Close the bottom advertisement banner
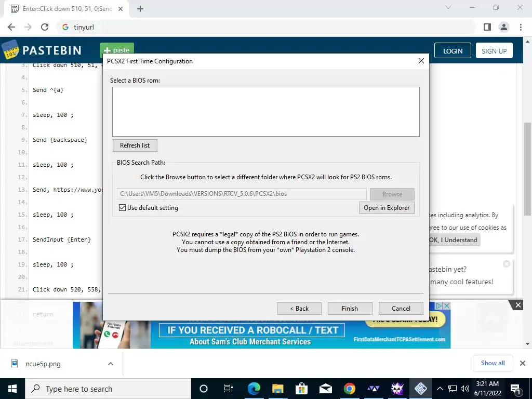The image size is (532, 399). tap(518, 305)
